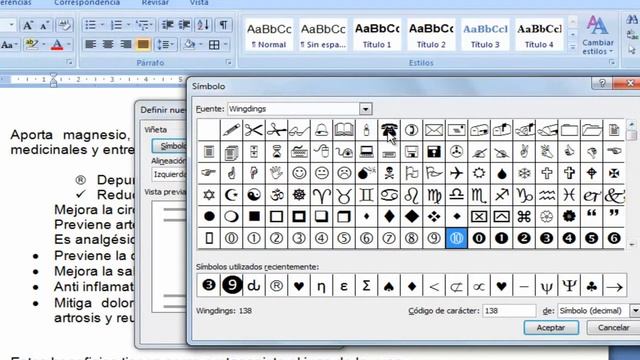The image size is (640, 360).
Task: Select the filled black square symbol
Action: [253, 216]
